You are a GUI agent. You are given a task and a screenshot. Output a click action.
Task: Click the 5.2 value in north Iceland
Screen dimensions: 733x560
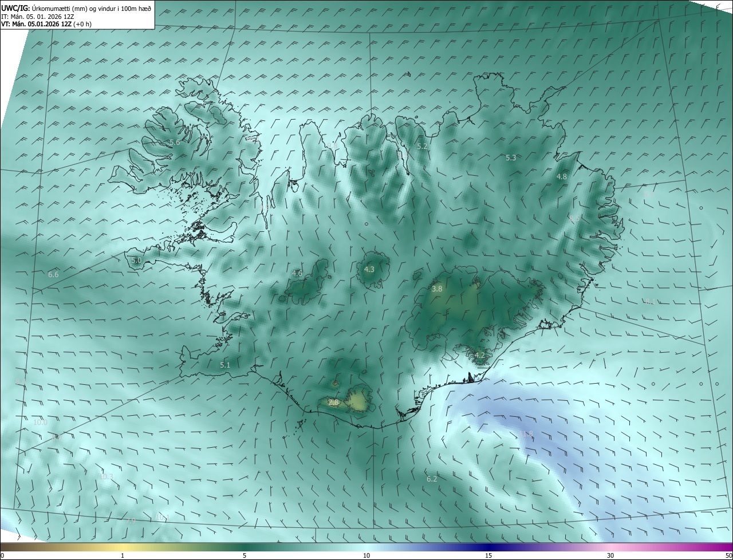[422, 147]
